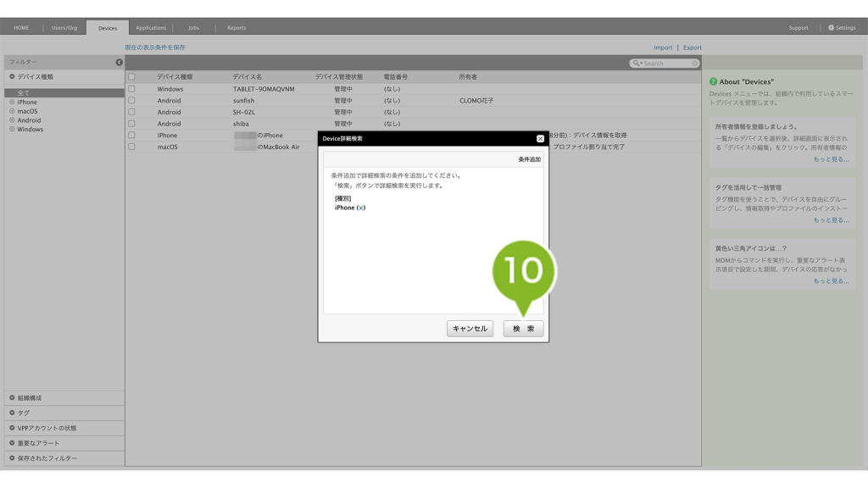Screen dimensions: 868x488
Task: Select the iPhone filter radio option
Action: [x=12, y=103]
